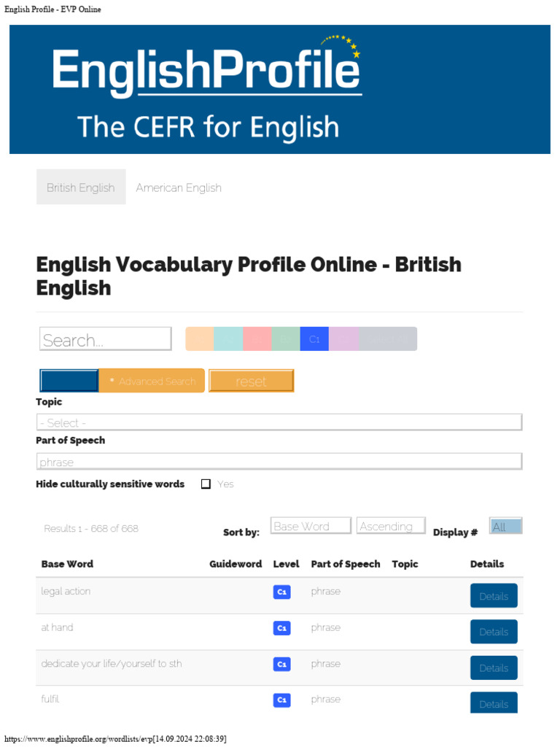Switch to the American English tab
The image size is (560, 747).
(x=179, y=187)
